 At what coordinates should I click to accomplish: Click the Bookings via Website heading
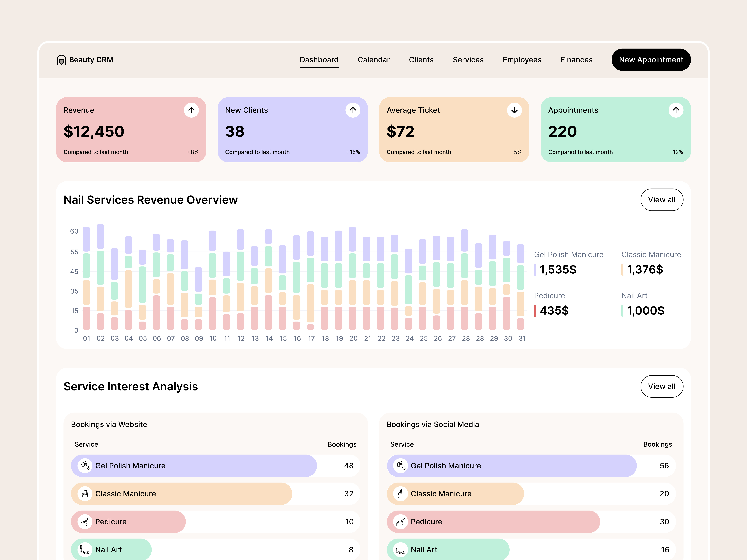109,425
